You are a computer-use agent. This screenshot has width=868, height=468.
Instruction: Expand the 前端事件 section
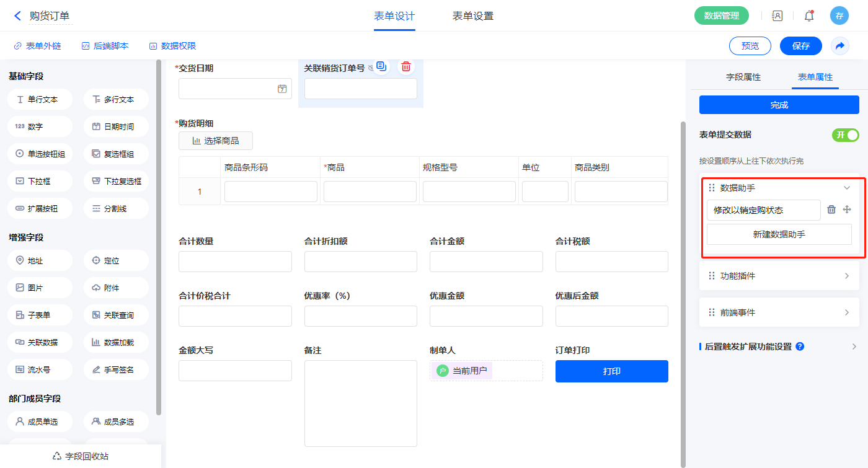[847, 312]
